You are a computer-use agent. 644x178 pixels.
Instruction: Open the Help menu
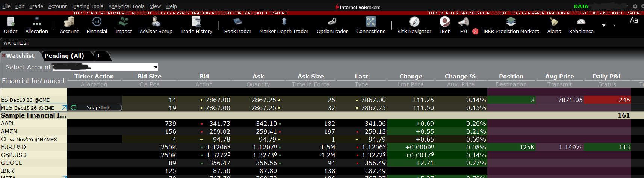171,6
